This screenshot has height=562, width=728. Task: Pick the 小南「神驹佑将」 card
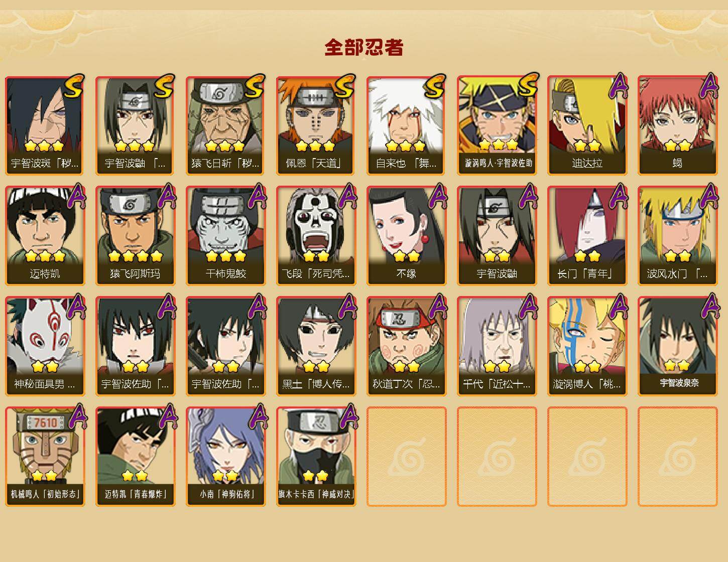225,456
